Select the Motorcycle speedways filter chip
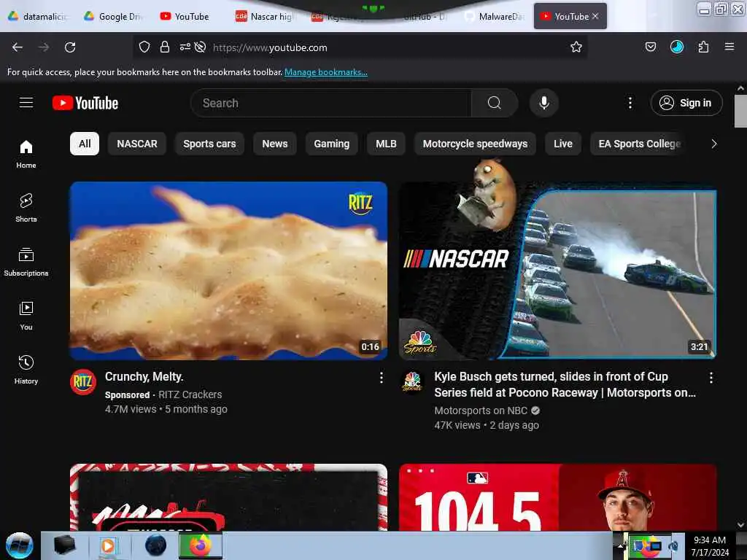This screenshot has height=560, width=747. click(x=475, y=144)
